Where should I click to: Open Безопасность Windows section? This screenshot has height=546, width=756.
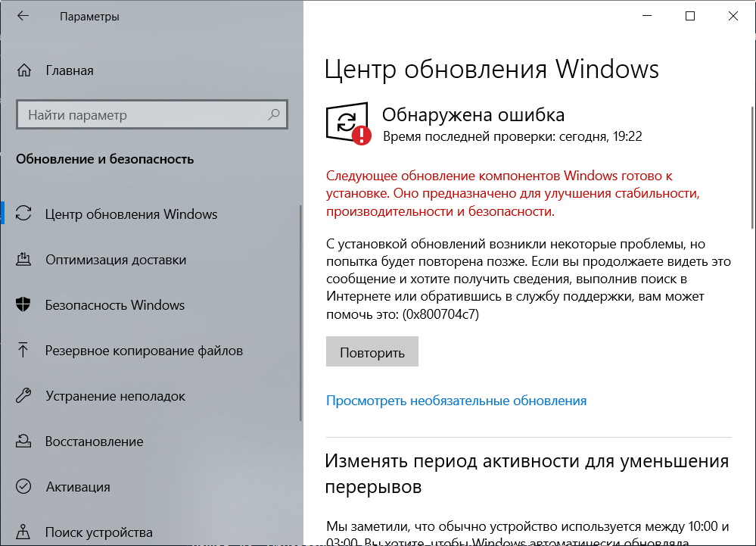[x=115, y=305]
